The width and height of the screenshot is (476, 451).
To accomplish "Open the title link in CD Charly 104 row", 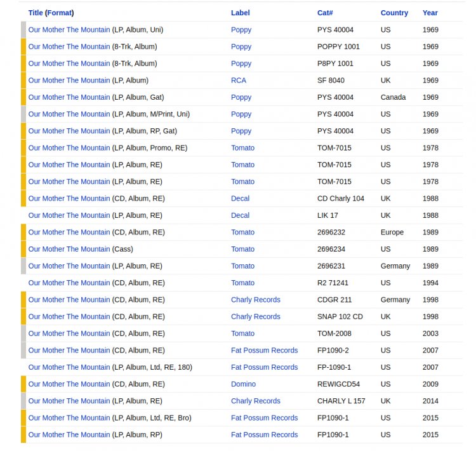I will (x=69, y=198).
